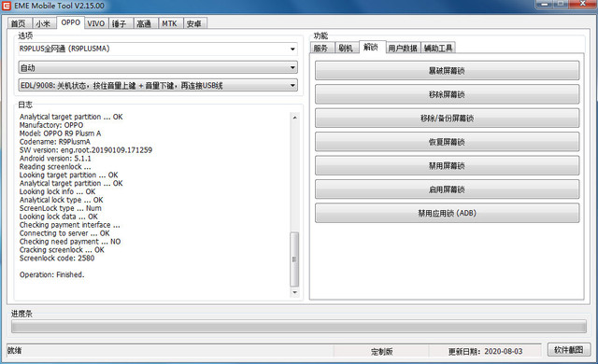Switch to the 刷机 function tab
This screenshot has height=364, width=598.
(x=347, y=48)
